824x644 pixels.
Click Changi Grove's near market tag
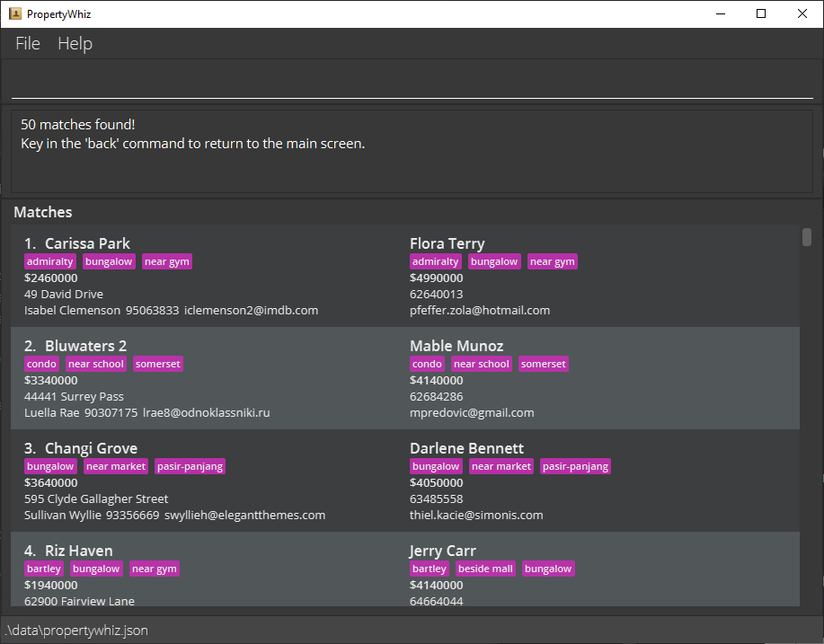tap(116, 466)
